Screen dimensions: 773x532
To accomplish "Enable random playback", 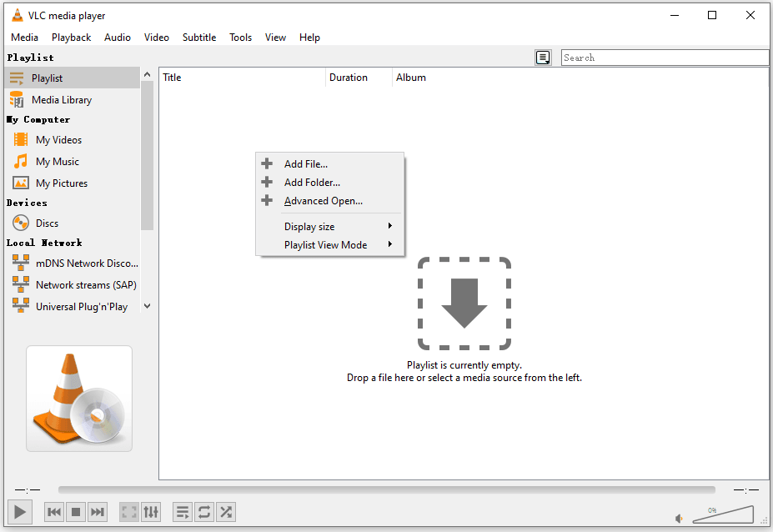I will 225,511.
